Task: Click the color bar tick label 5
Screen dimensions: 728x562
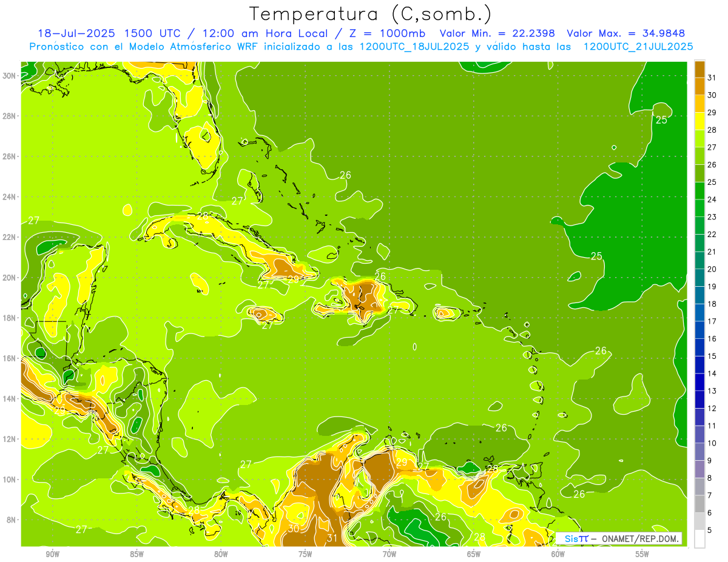Action: pos(710,530)
